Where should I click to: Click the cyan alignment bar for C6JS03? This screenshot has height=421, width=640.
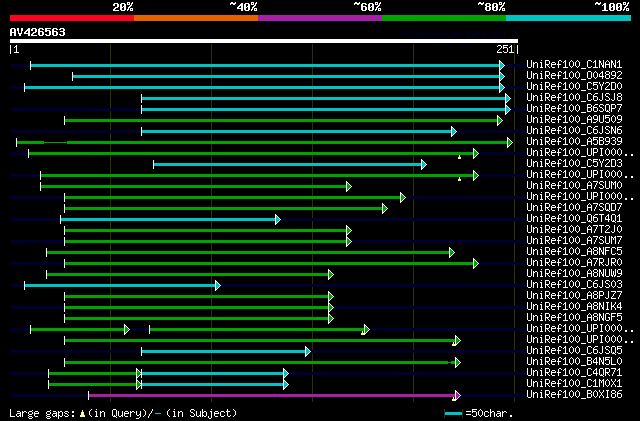[120, 286]
